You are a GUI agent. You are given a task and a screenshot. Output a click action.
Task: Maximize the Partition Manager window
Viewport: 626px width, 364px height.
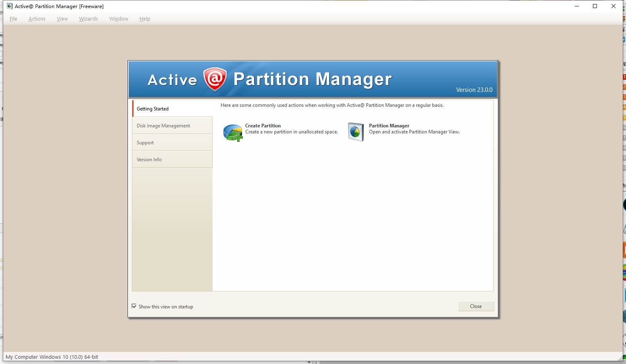click(x=595, y=6)
